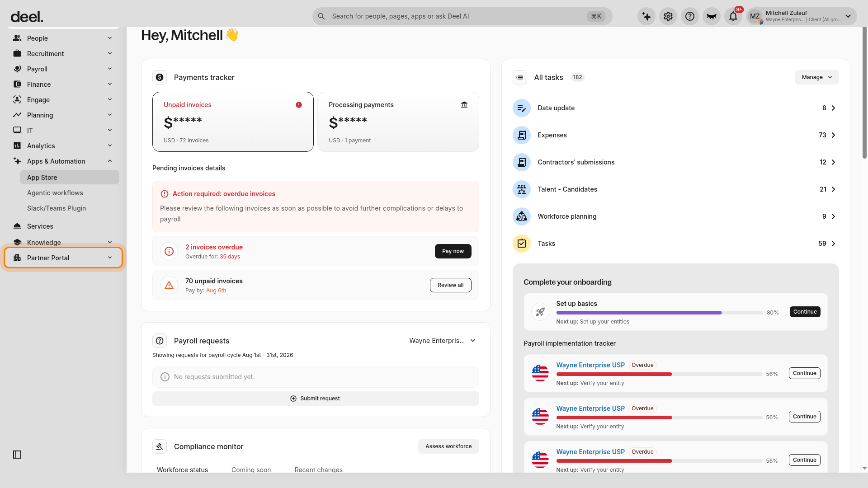The width and height of the screenshot is (868, 488).
Task: Click the Expenses receipt icon
Action: [522, 135]
